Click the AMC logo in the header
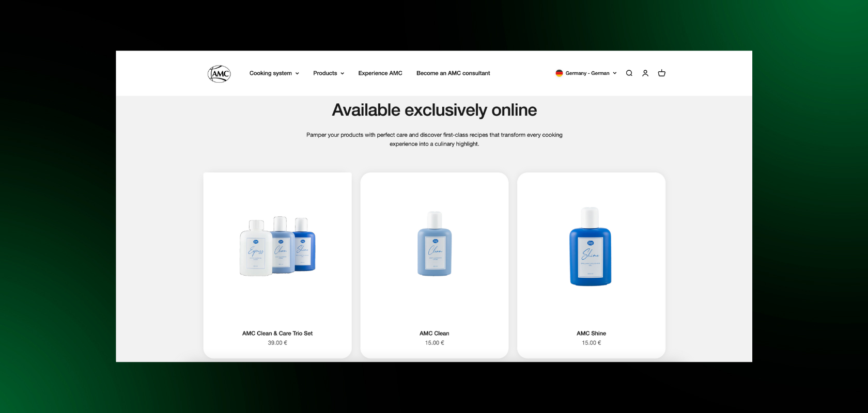This screenshot has height=413, width=868. pyautogui.click(x=219, y=73)
